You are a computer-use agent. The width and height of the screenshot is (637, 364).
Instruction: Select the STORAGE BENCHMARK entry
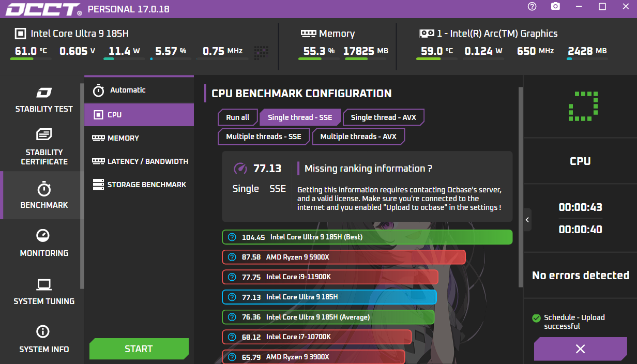click(139, 185)
